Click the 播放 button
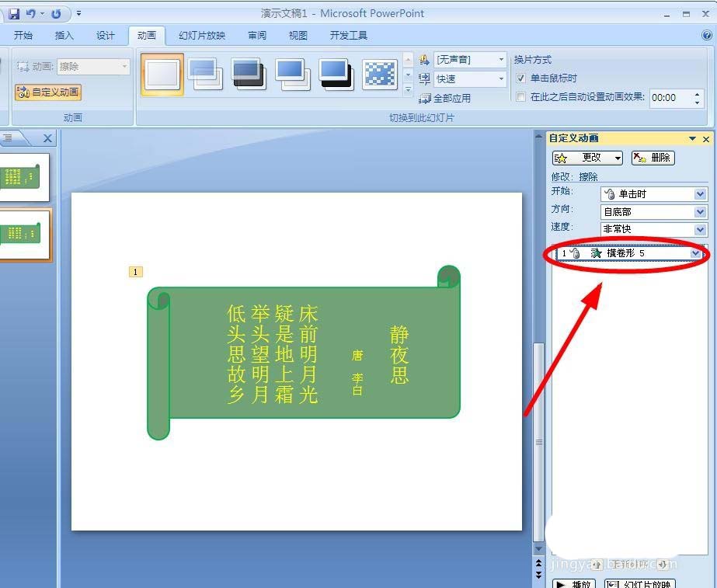The image size is (717, 588). (x=574, y=583)
